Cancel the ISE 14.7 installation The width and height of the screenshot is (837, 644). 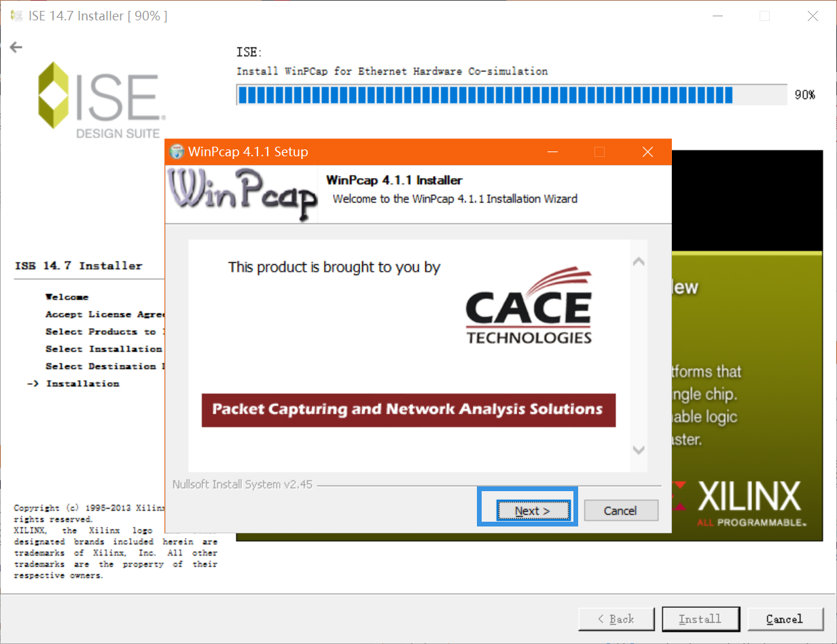click(786, 619)
